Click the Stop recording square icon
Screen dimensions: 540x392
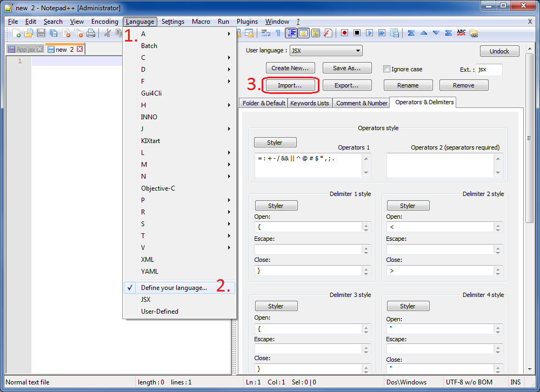click(x=357, y=33)
